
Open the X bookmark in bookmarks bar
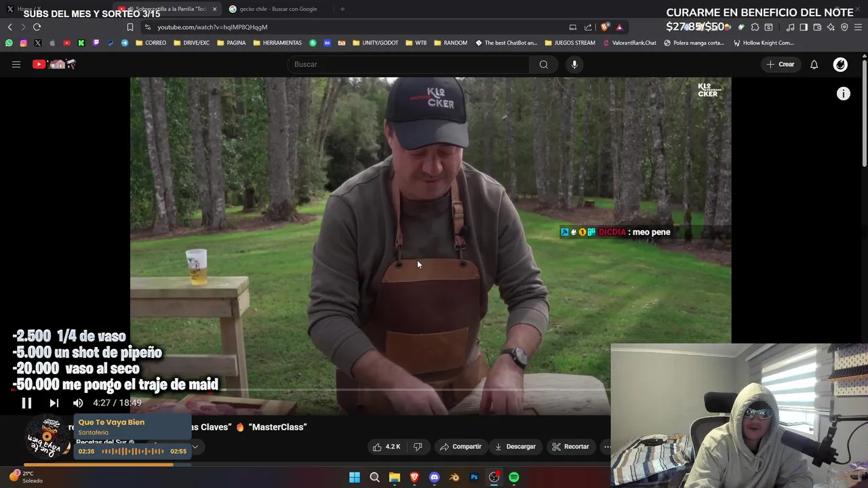click(x=37, y=43)
